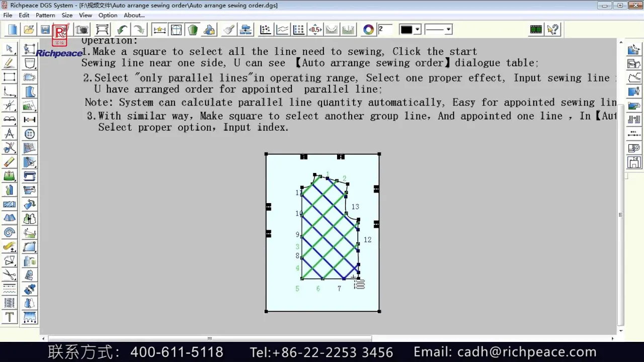The width and height of the screenshot is (644, 362).
Task: Select the button placement tool
Action: coord(30,134)
